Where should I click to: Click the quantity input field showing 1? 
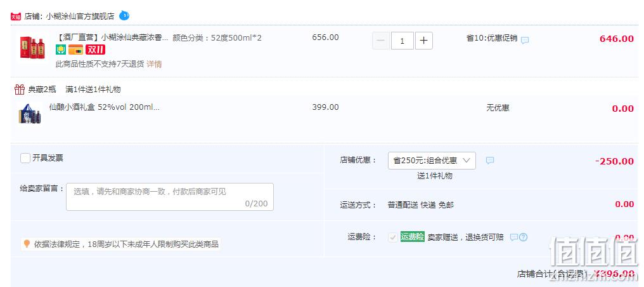click(402, 41)
